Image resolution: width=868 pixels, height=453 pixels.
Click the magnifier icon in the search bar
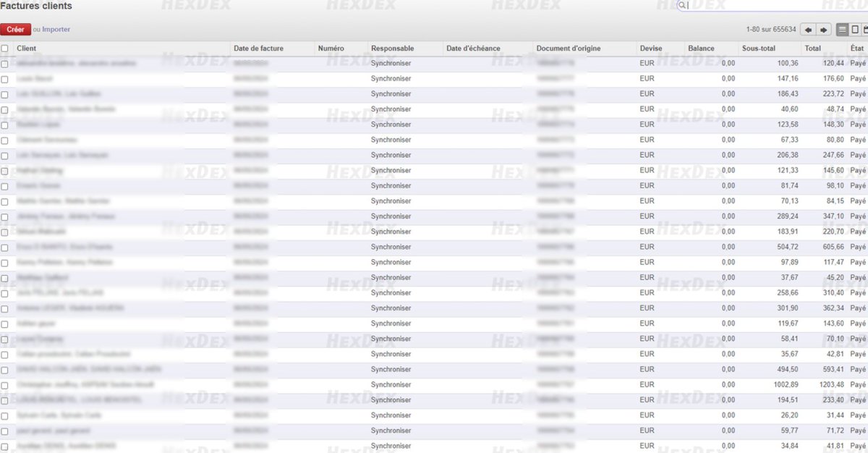682,5
